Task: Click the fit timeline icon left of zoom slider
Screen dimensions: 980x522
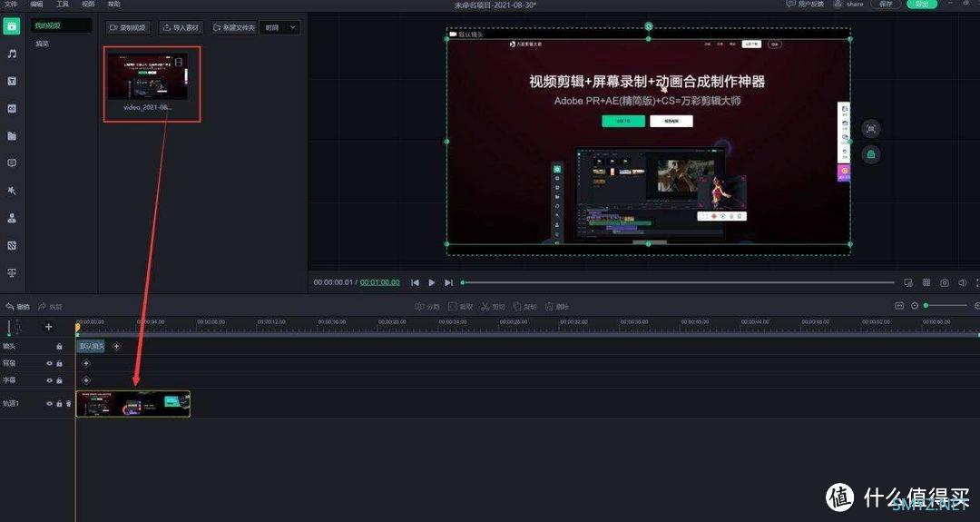Action: 899,306
